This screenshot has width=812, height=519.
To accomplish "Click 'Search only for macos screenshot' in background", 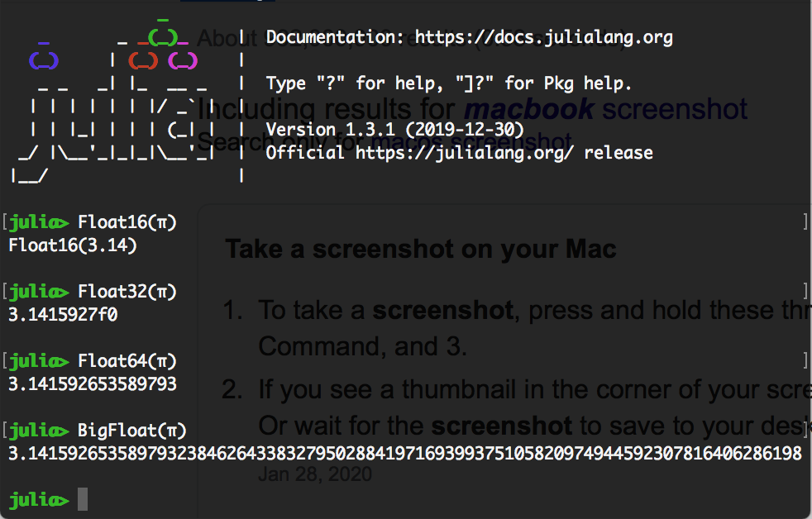I will click(385, 141).
